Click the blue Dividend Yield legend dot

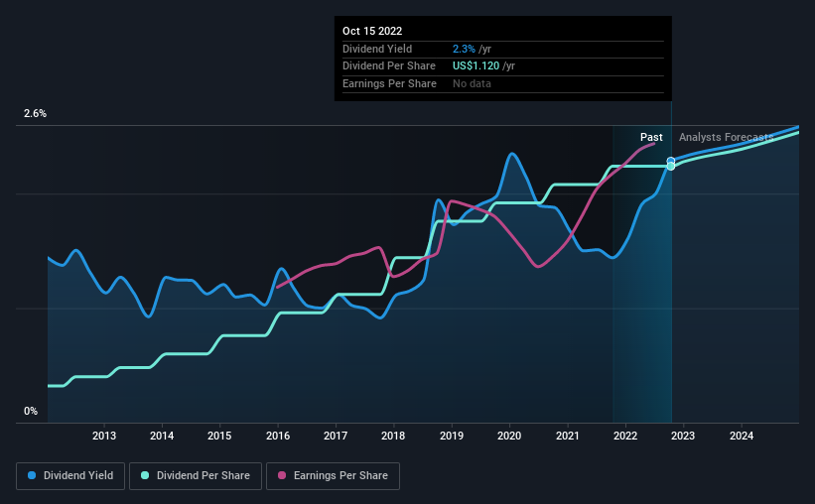[x=32, y=475]
